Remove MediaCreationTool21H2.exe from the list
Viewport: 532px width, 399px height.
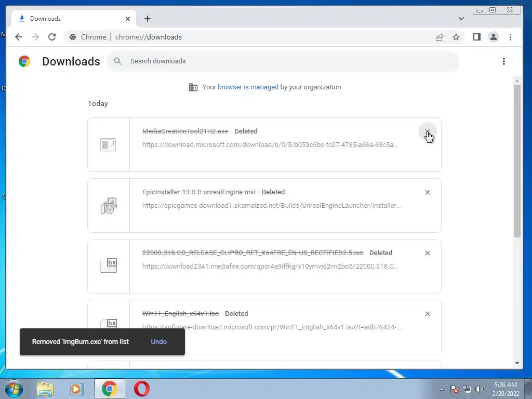[428, 131]
